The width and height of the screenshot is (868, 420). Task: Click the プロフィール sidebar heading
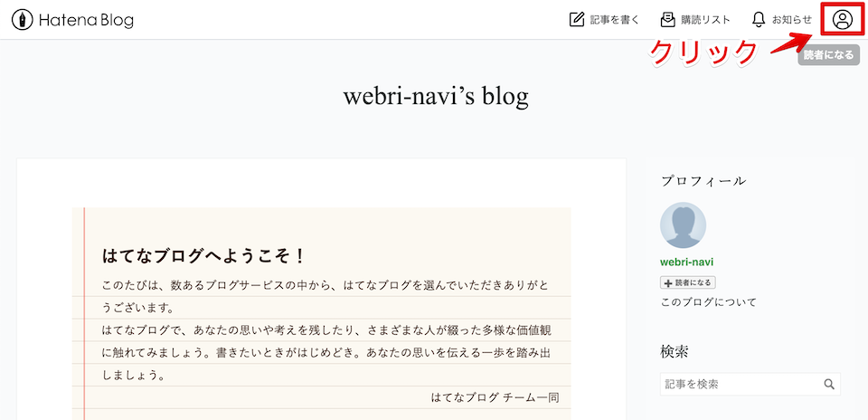(703, 180)
